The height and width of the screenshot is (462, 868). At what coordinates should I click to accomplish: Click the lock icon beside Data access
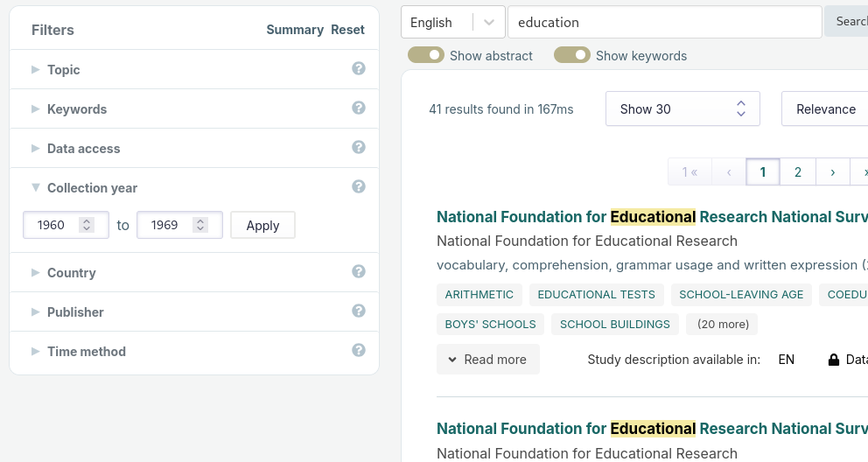click(x=834, y=360)
